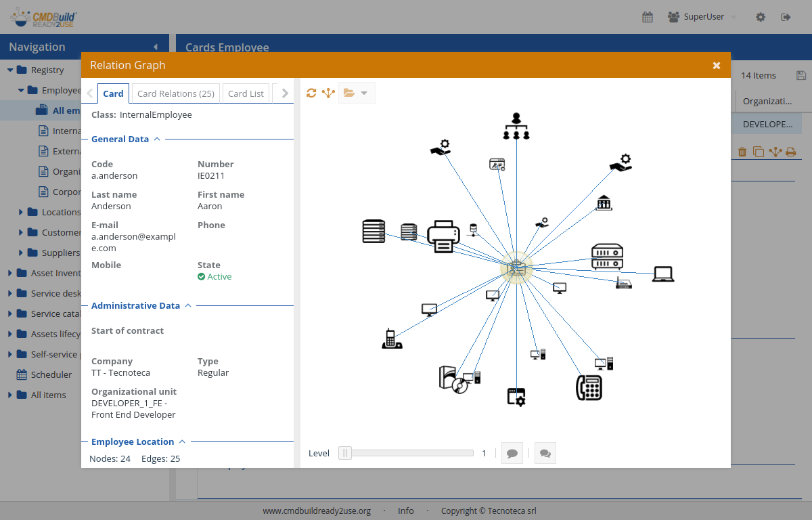
Task: Select the stacked rack-server appliance node
Action: 607,257
